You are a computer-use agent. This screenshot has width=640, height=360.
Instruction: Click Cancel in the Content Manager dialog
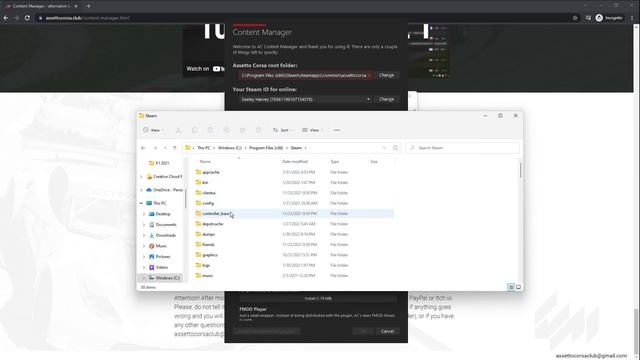pos(387,331)
